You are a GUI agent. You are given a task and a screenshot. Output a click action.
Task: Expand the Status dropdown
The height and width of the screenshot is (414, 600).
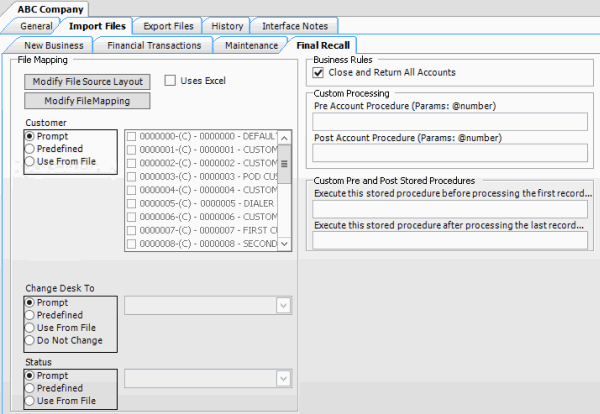(284, 379)
